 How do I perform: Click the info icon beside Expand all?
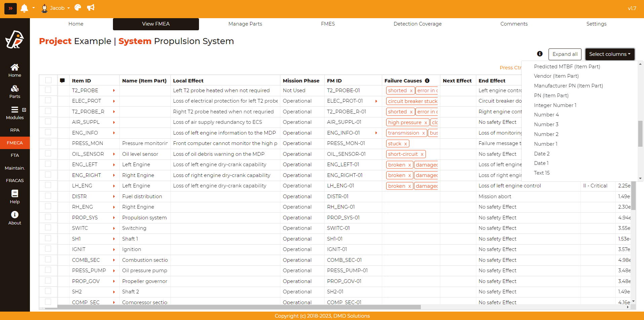(540, 54)
